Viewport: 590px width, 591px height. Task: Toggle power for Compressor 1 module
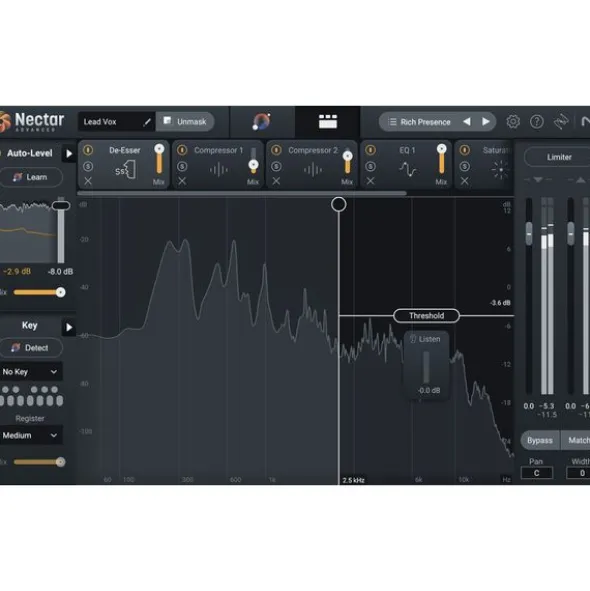pyautogui.click(x=182, y=150)
